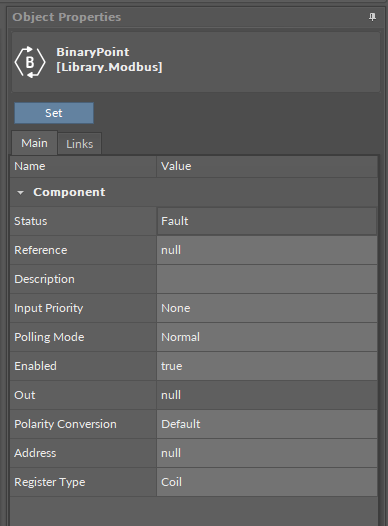Collapse the Component section arrow

20,193
